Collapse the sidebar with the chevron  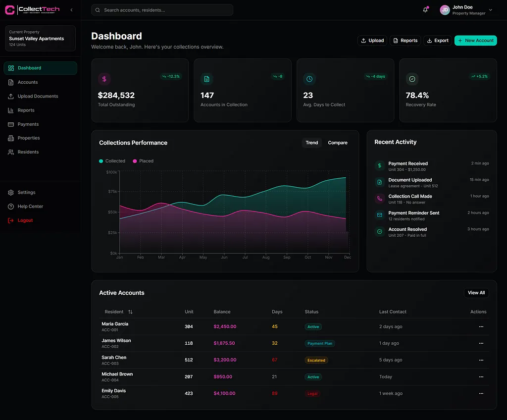coord(71,10)
